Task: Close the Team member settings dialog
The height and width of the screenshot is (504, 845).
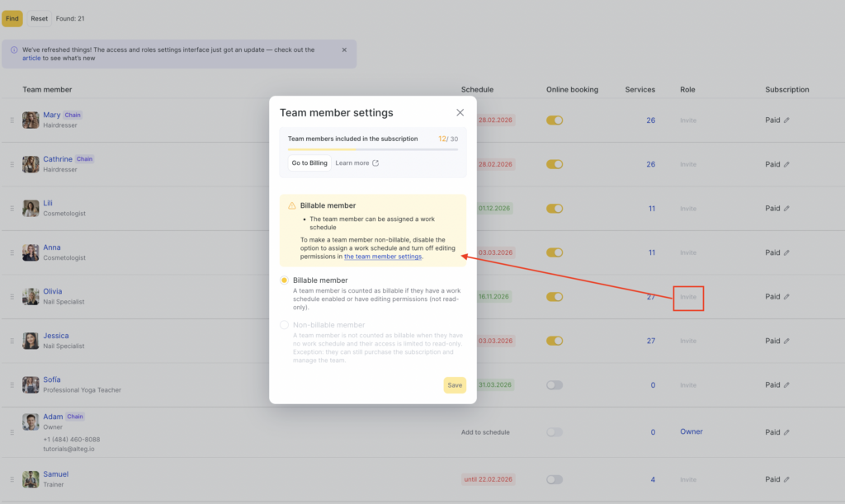Action: click(460, 113)
